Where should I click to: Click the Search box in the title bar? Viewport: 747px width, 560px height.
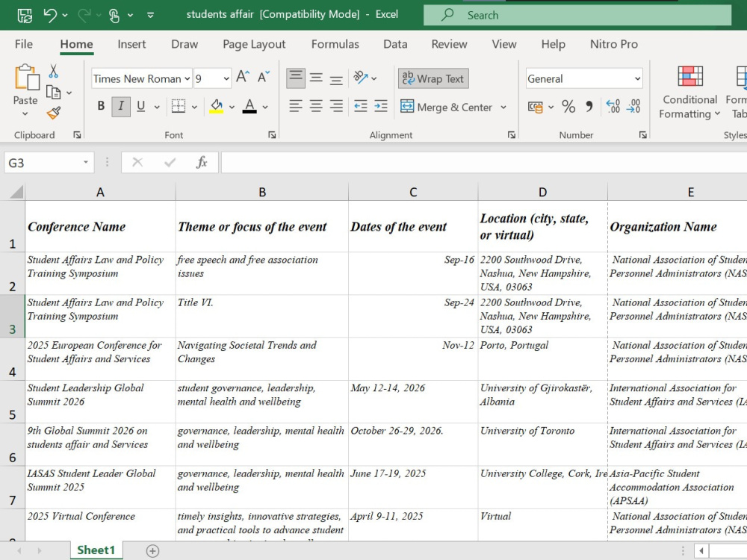pyautogui.click(x=577, y=15)
